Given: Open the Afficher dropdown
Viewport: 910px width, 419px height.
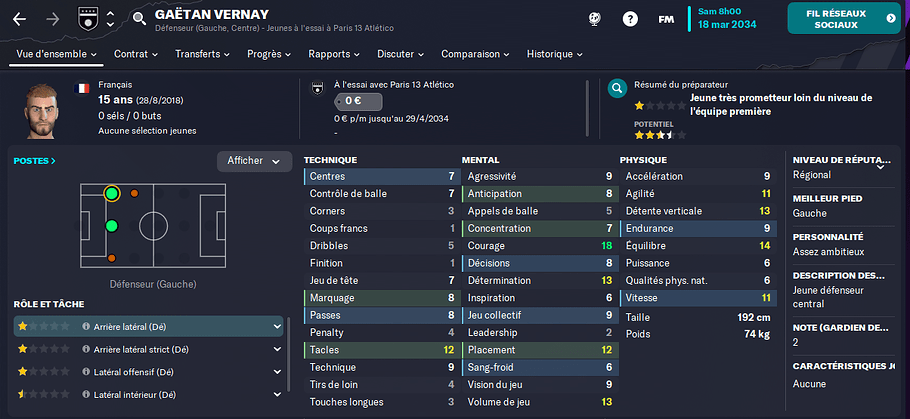Looking at the screenshot, I should [x=254, y=161].
